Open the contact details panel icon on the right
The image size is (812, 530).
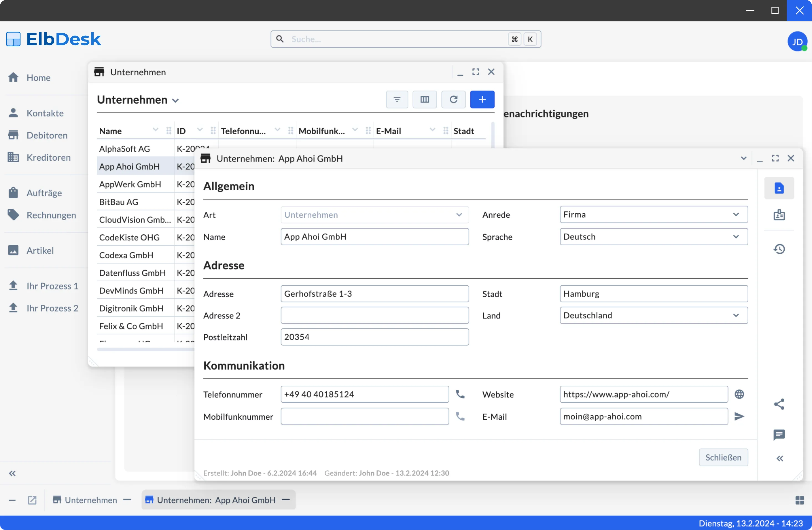point(779,188)
